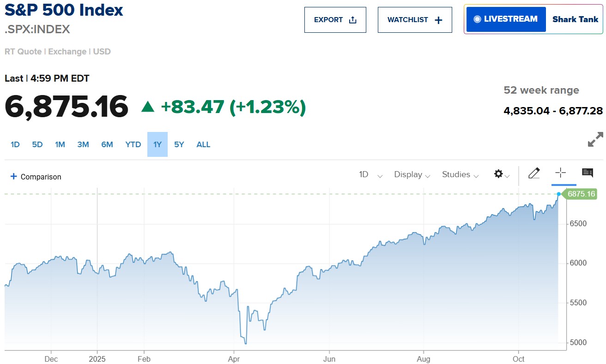Image resolution: width=606 pixels, height=364 pixels.
Task: Open the 1D interval dropdown
Action: pos(370,174)
